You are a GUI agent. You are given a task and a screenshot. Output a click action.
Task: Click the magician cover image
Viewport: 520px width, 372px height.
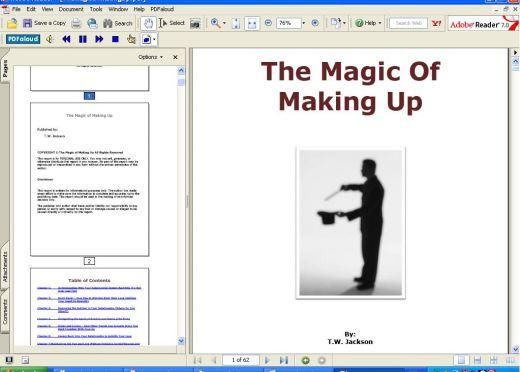(x=350, y=222)
